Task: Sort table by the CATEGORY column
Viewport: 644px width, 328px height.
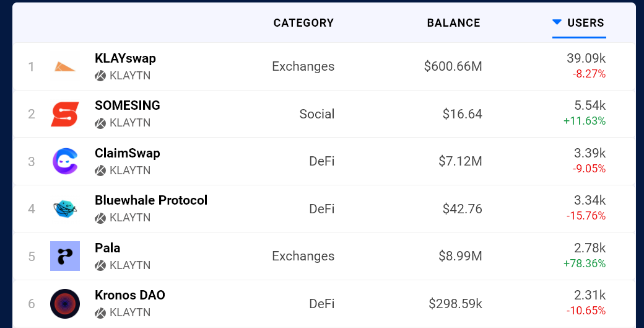Action: [303, 23]
